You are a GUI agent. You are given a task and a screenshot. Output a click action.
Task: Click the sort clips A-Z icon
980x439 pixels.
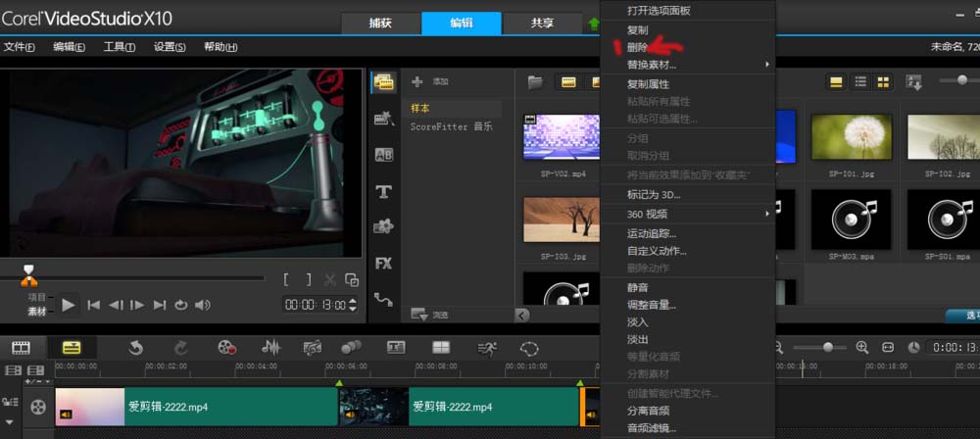tap(913, 82)
